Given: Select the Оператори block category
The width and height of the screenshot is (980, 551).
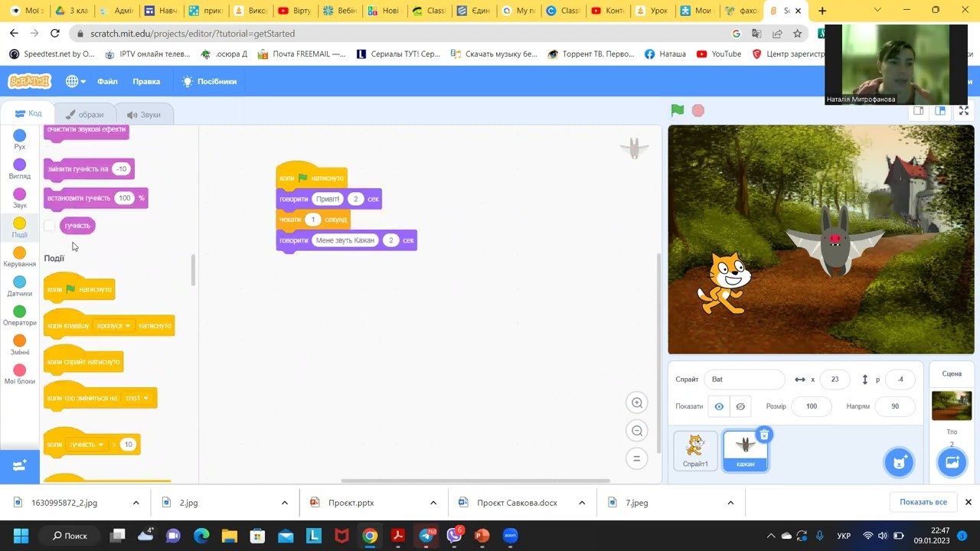Looking at the screenshot, I should click(x=20, y=316).
